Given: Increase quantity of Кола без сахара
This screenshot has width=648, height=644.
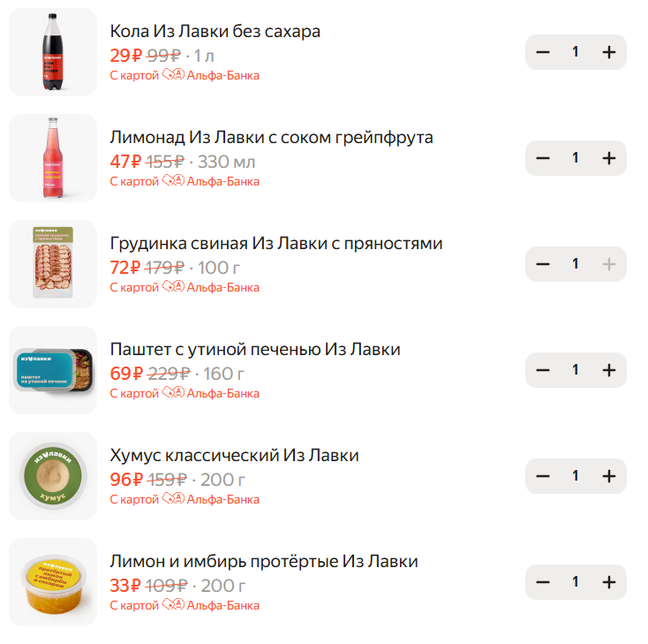Looking at the screenshot, I should click(608, 52).
